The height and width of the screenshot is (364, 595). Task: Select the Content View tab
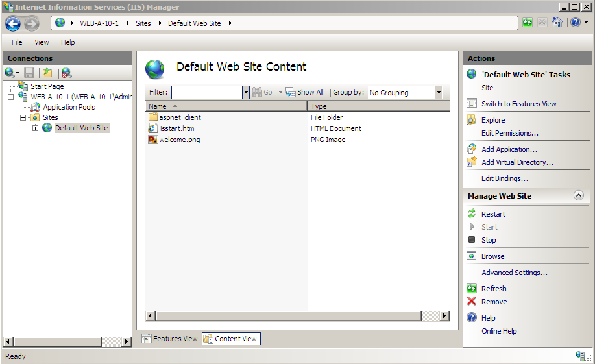point(231,339)
